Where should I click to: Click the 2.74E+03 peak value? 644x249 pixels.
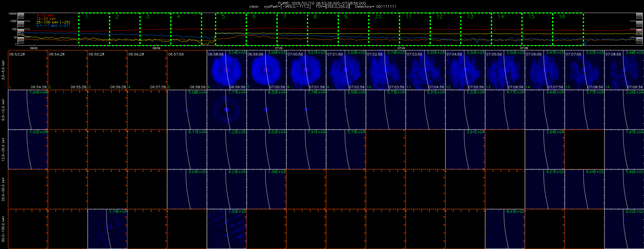[x=396, y=53]
